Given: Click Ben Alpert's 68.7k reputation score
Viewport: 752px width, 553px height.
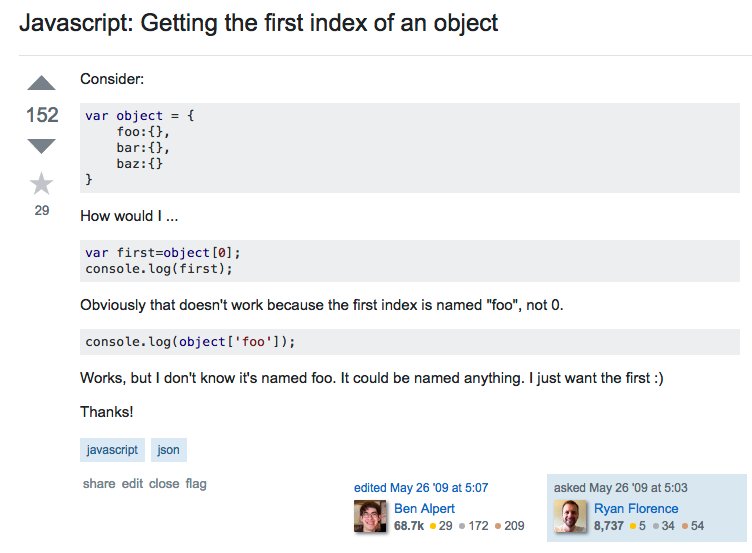Looking at the screenshot, I should click(409, 526).
